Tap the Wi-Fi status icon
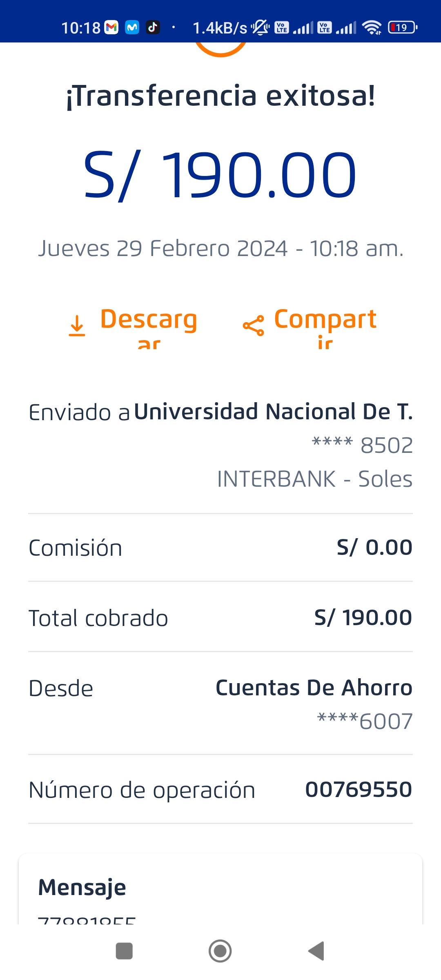This screenshot has height=980, width=441. pyautogui.click(x=372, y=27)
